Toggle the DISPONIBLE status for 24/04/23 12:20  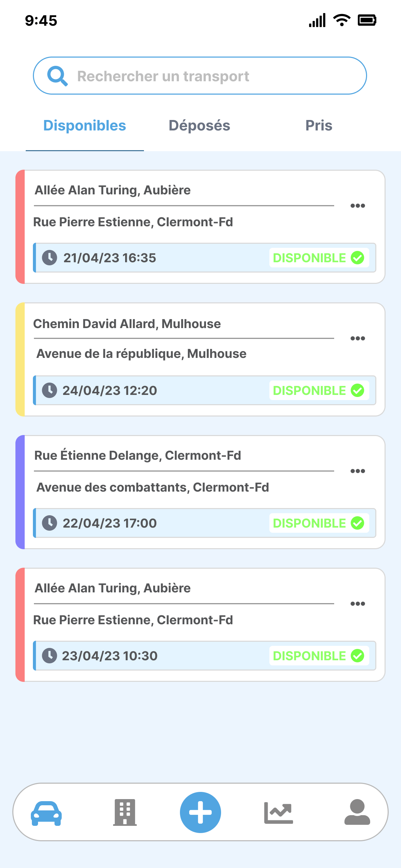pos(319,390)
